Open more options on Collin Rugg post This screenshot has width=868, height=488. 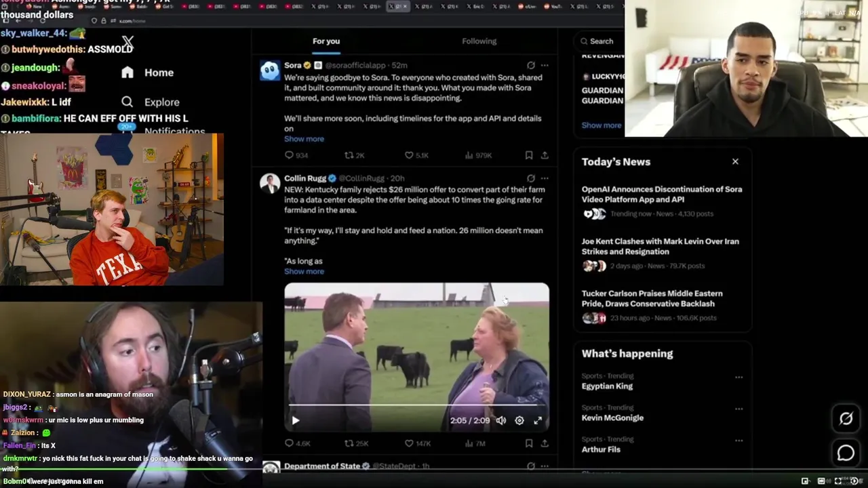click(545, 178)
